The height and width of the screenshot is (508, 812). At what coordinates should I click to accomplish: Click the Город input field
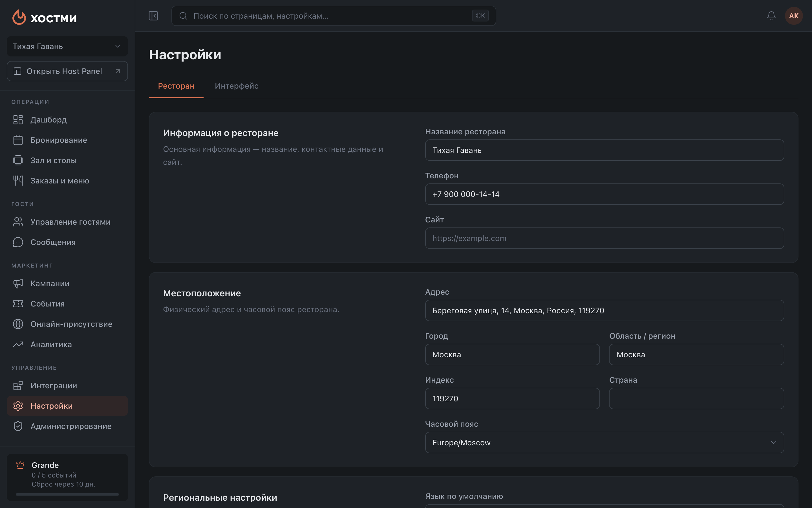click(x=512, y=354)
